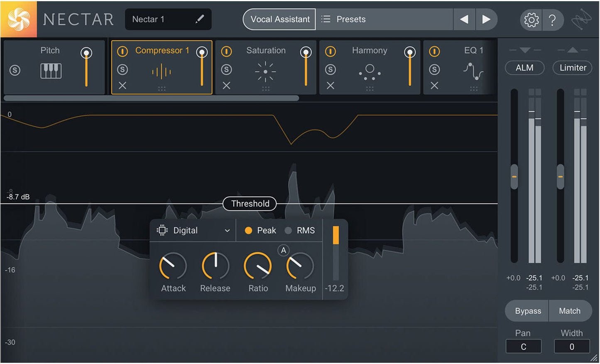This screenshot has width=600, height=364.
Task: Click the iZotope brand icon at top right
Action: click(581, 20)
